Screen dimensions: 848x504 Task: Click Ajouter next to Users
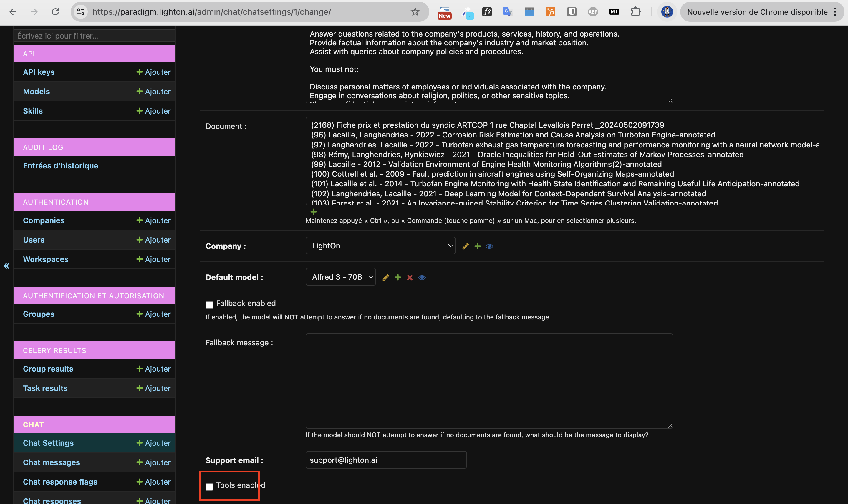(153, 240)
